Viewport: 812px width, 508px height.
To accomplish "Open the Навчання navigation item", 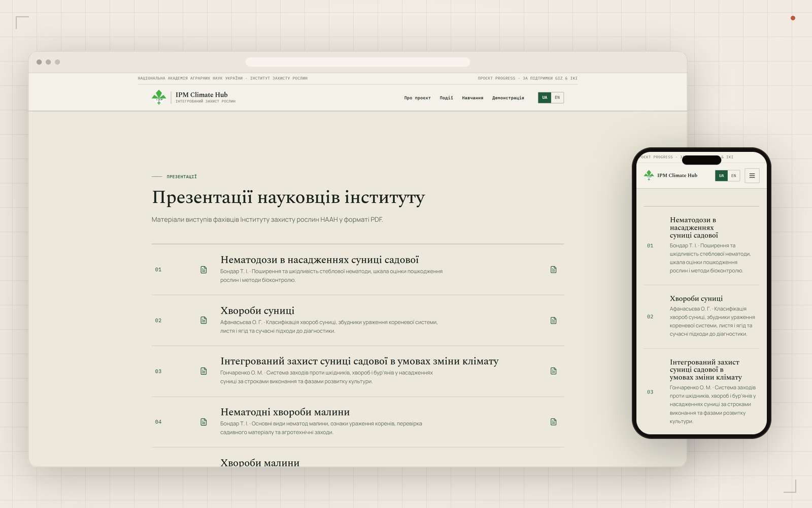I will [x=472, y=98].
